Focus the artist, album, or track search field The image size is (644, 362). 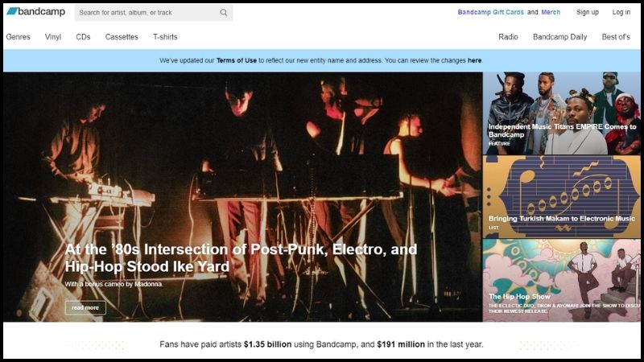coord(145,13)
